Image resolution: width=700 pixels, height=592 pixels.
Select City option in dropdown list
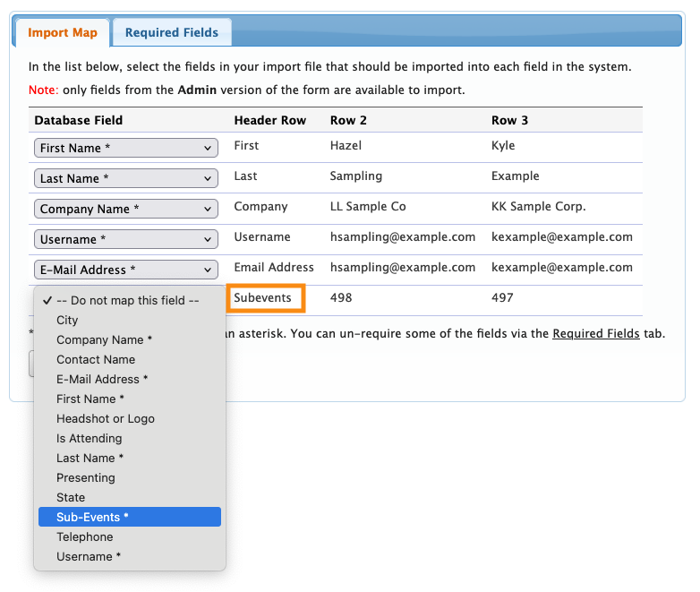coord(67,320)
